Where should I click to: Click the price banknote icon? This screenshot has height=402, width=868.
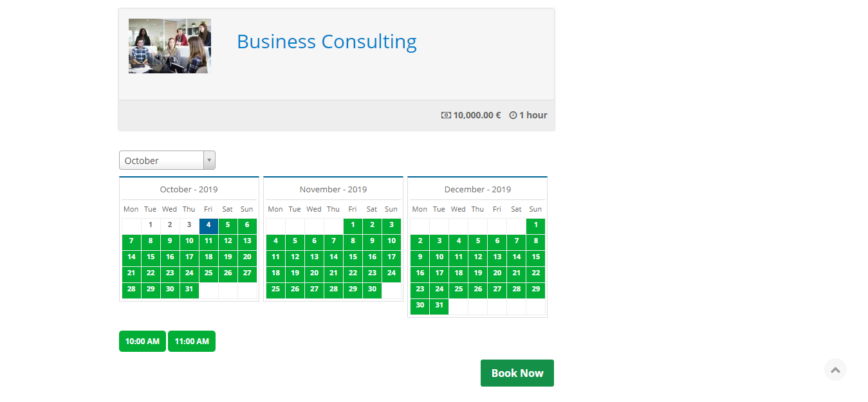(446, 115)
